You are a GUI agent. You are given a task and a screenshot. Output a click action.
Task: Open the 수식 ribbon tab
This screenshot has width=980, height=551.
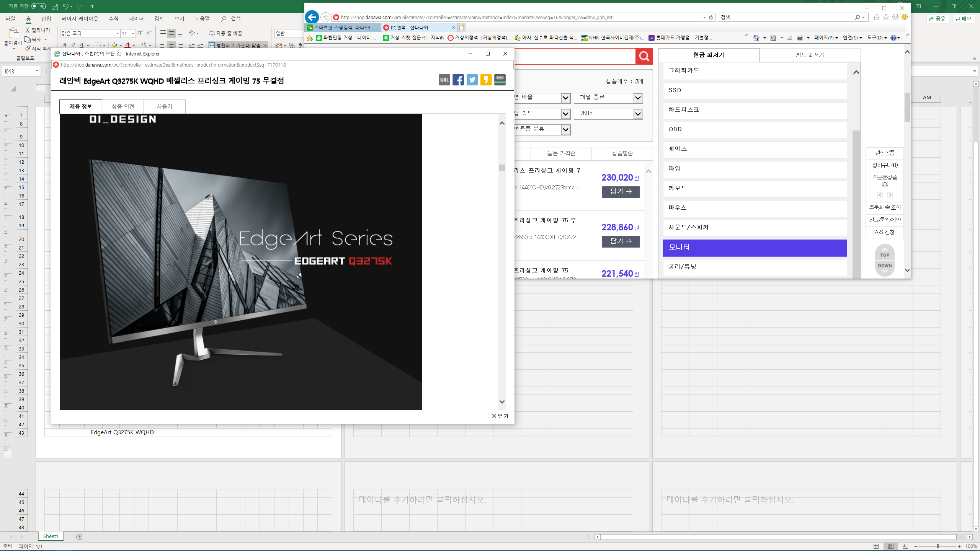pos(114,18)
